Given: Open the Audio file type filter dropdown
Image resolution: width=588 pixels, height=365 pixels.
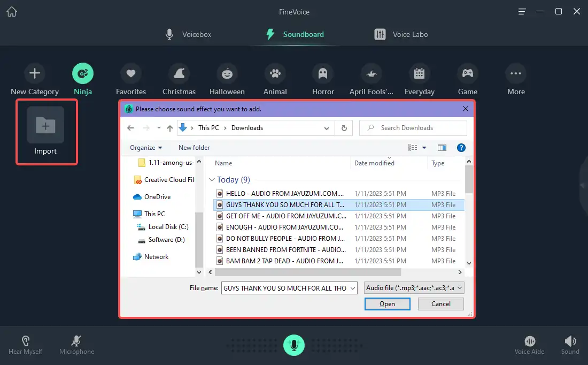Looking at the screenshot, I should pos(414,288).
